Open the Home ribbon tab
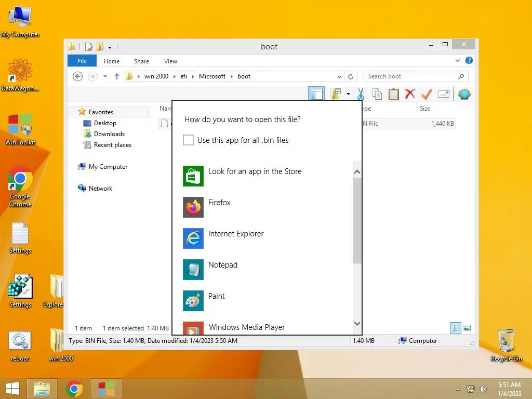Screen dimensions: 532x399 pos(112,61)
